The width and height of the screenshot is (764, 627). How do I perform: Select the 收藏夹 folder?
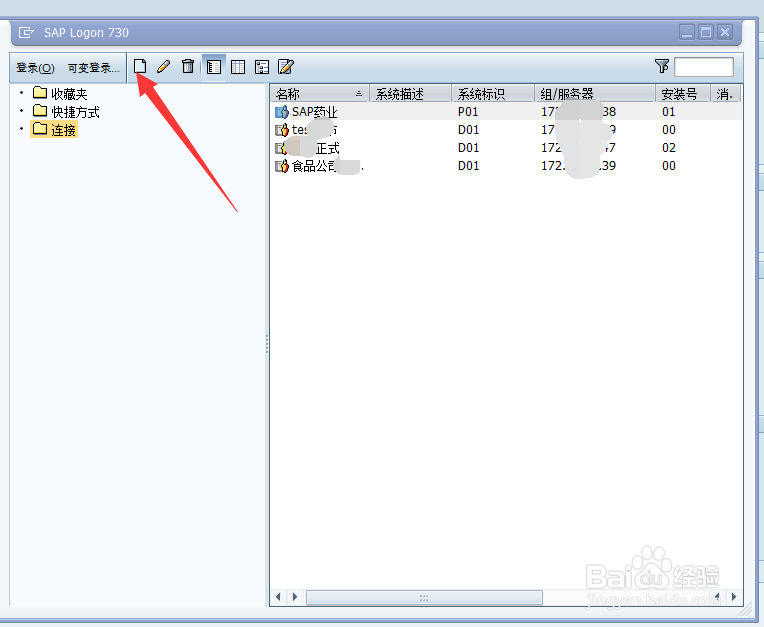[x=60, y=94]
